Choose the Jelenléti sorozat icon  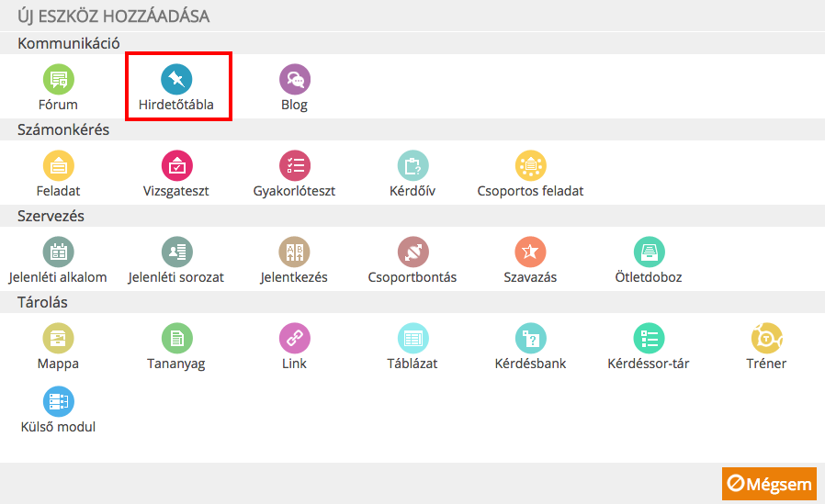[176, 252]
